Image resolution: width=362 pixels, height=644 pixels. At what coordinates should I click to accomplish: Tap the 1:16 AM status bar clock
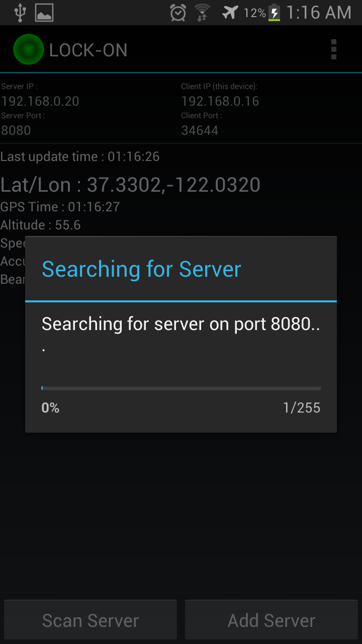pyautogui.click(x=319, y=13)
